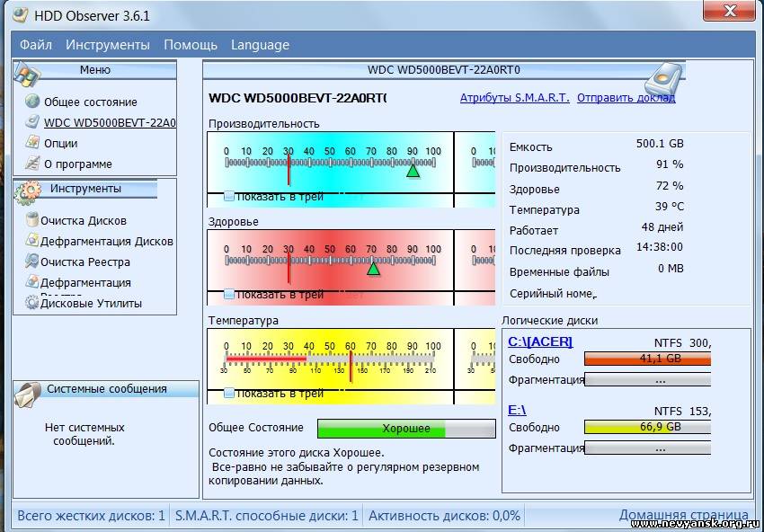Open О программе
The width and height of the screenshot is (764, 532).
tap(78, 164)
